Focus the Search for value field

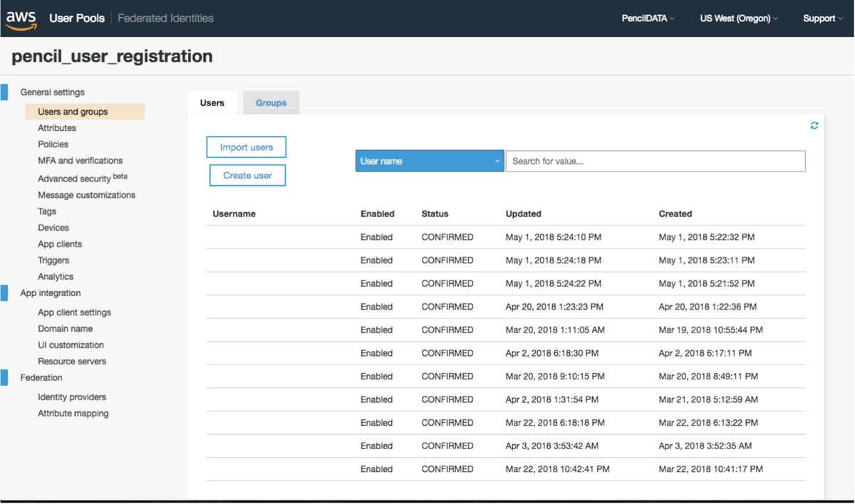[655, 161]
